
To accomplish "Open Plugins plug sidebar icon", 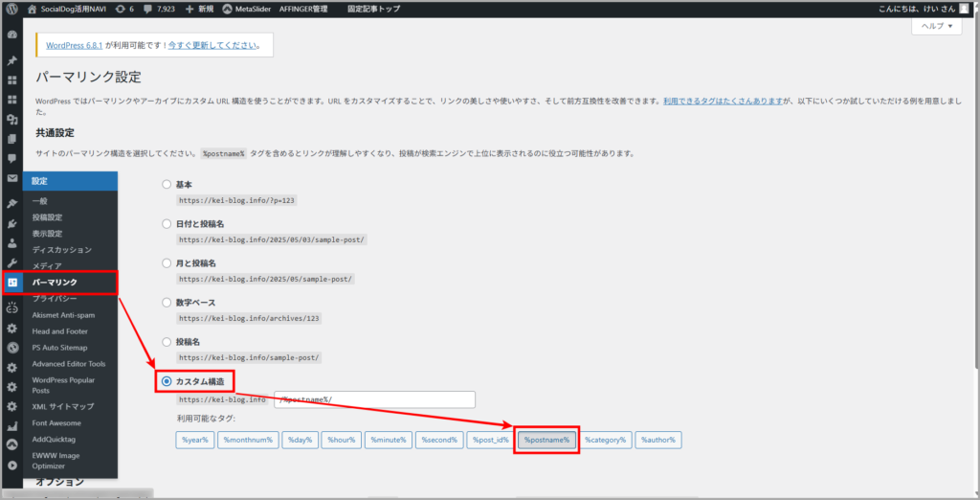I will [11, 224].
